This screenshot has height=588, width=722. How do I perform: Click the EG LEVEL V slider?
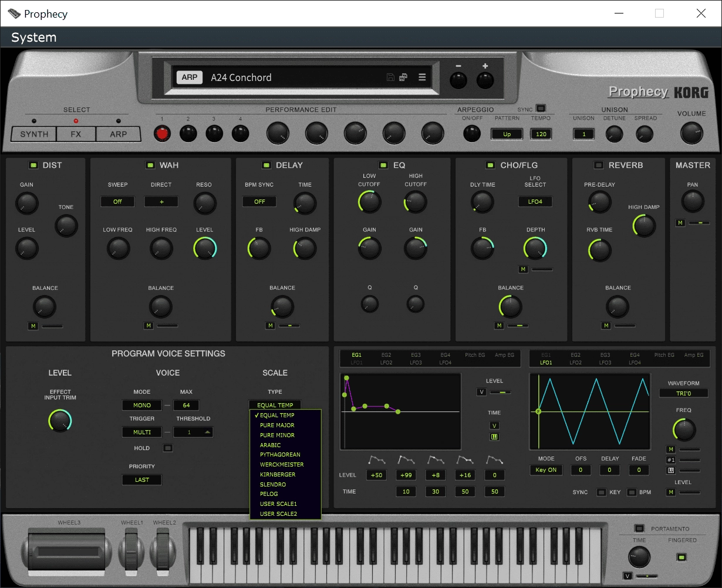click(x=500, y=392)
